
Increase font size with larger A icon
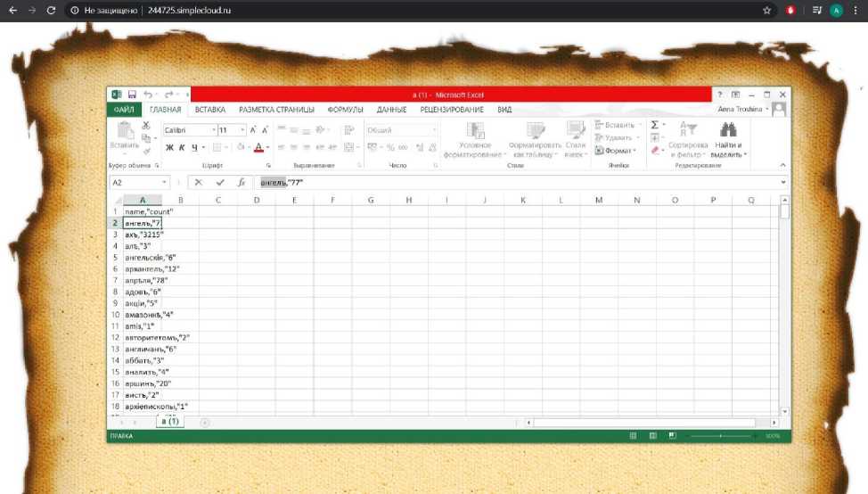[253, 130]
